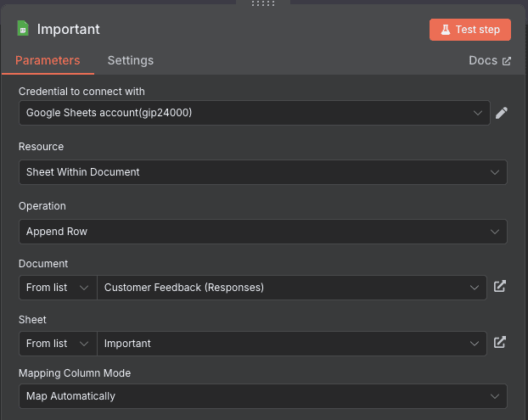Edit the Google Sheets credential with pencil icon
Image resolution: width=528 pixels, height=420 pixels.
(x=502, y=113)
